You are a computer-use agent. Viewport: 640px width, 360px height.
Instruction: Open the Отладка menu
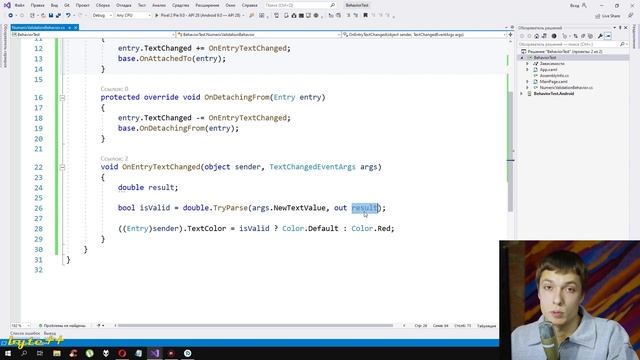(123, 5)
